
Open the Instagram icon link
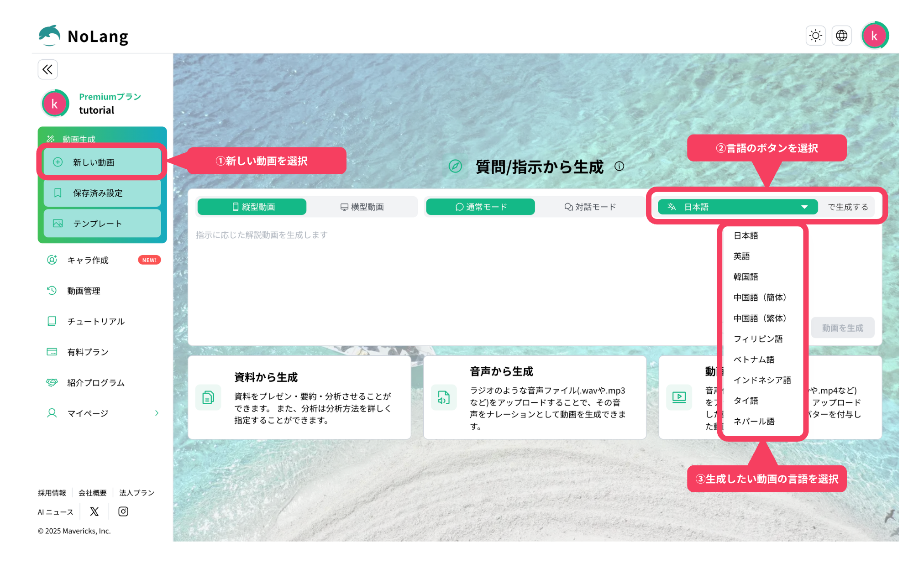(x=123, y=511)
